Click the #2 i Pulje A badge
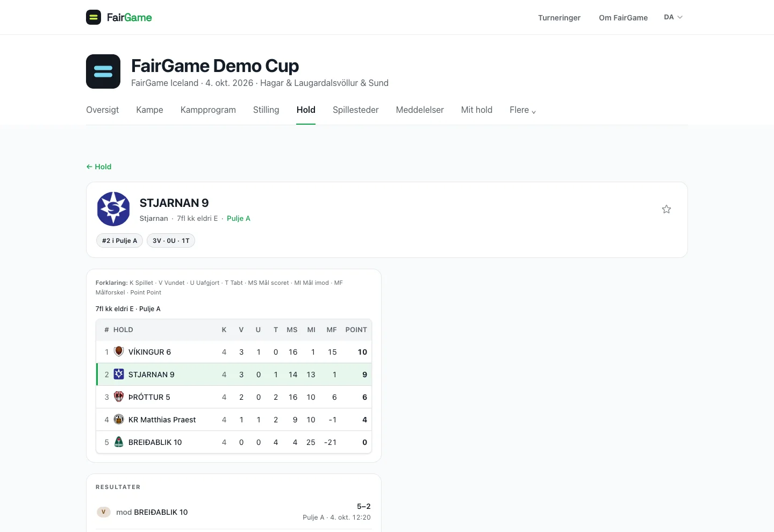The image size is (774, 532). (119, 241)
